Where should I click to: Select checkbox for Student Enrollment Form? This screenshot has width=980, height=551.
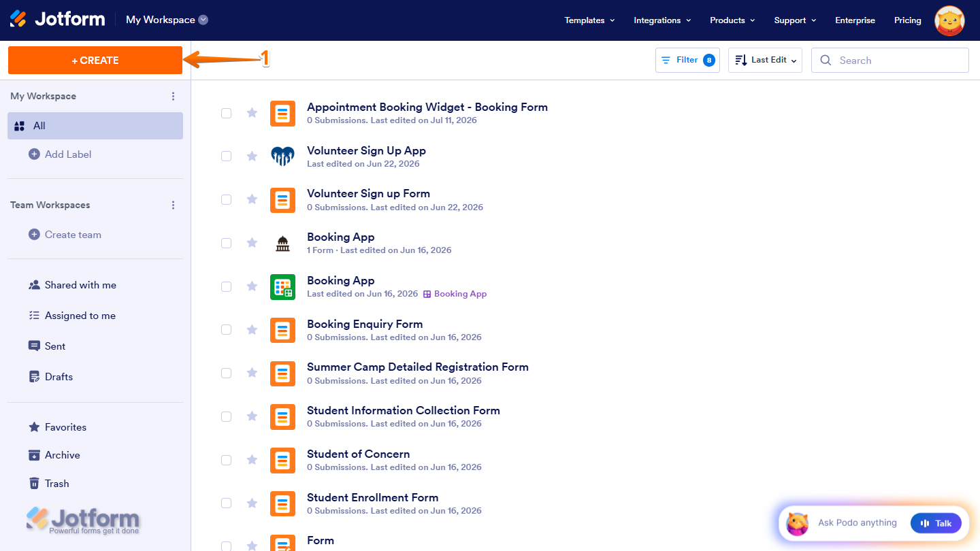226,503
